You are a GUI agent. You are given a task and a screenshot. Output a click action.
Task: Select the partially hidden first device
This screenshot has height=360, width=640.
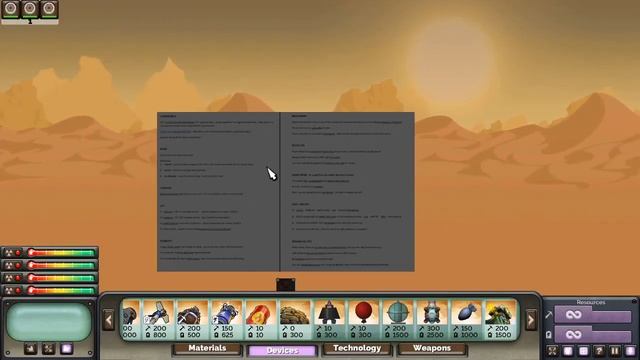131,320
